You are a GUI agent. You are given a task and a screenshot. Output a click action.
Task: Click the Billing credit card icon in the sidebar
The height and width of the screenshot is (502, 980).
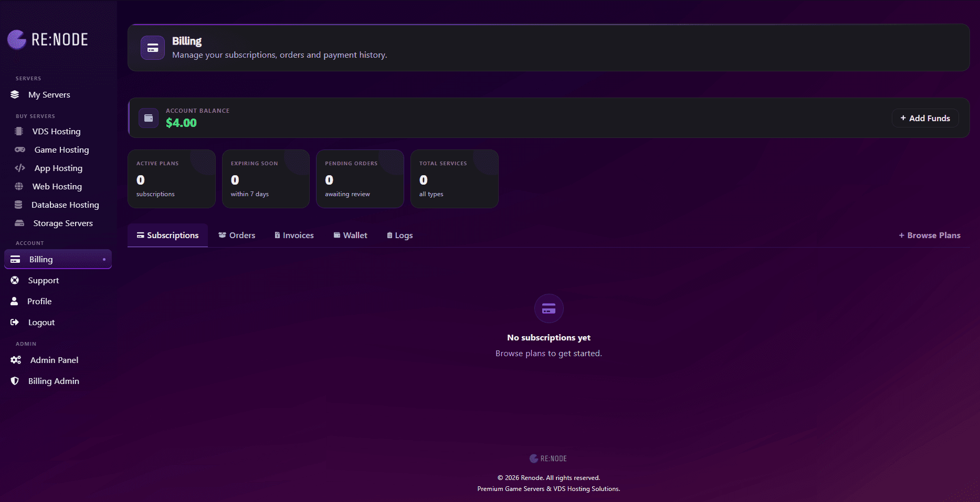[x=15, y=259]
